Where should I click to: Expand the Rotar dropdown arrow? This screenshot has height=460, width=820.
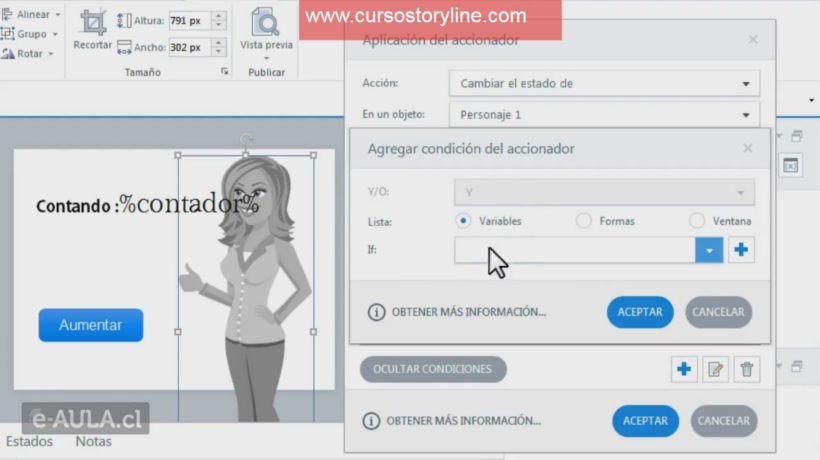(51, 54)
